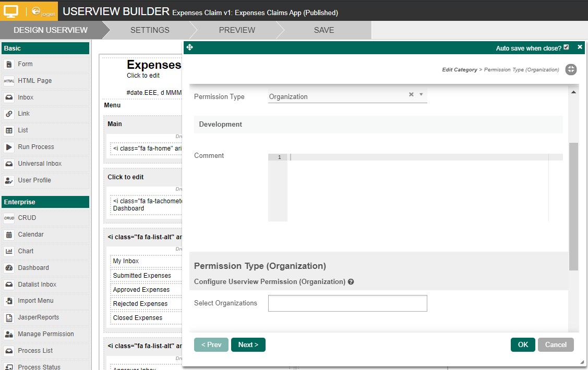Pick the CRUD menu icon

[x=9, y=218]
